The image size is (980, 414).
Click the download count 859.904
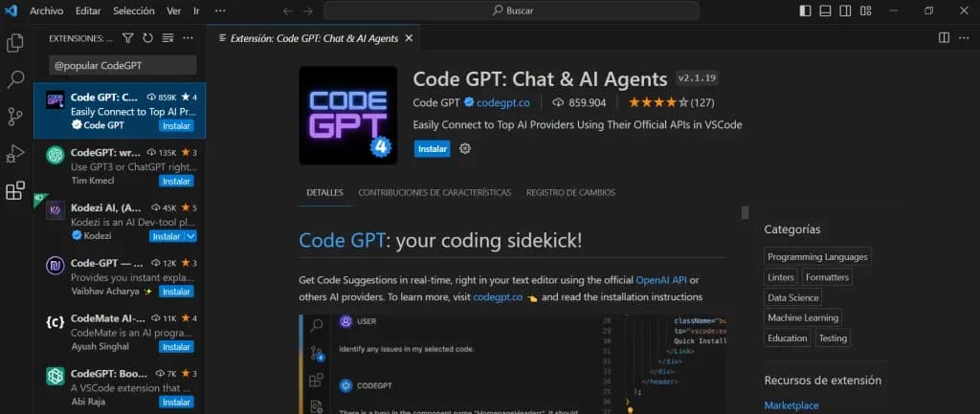tap(579, 102)
